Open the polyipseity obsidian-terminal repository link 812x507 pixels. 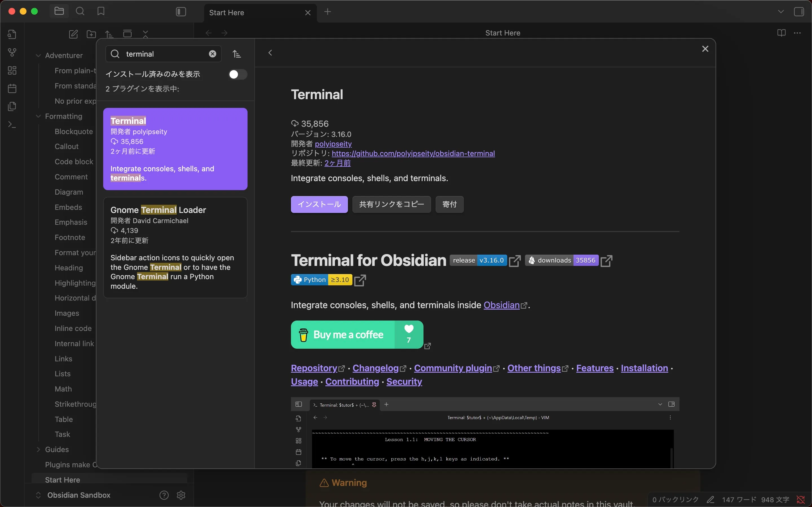(x=413, y=153)
